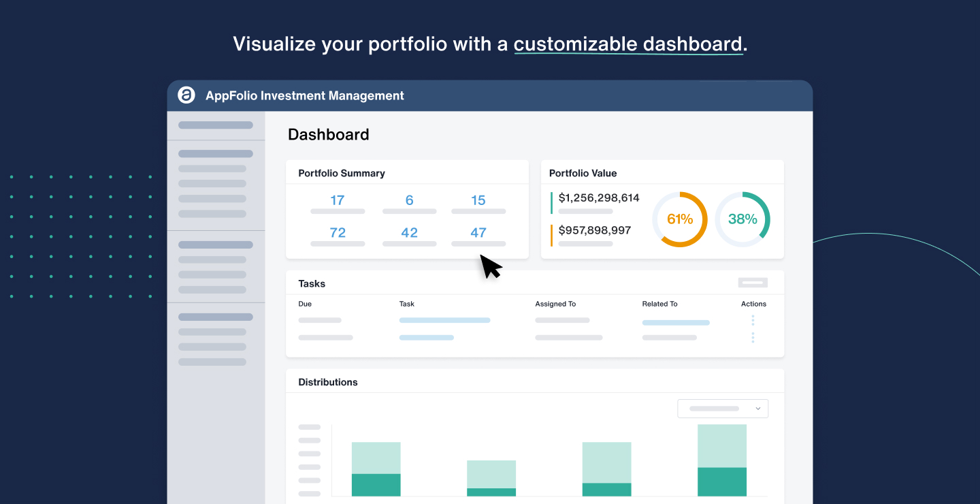Viewport: 980px width, 504px height.
Task: Open the first task's Actions kebab menu
Action: point(753,320)
